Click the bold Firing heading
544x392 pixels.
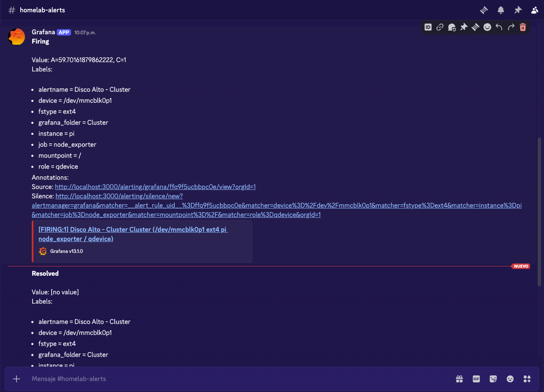[x=40, y=41]
